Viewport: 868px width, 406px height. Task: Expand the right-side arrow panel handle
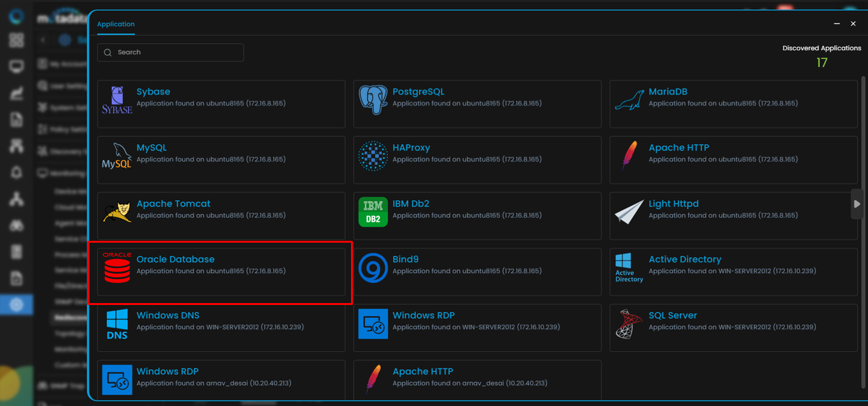[x=857, y=204]
